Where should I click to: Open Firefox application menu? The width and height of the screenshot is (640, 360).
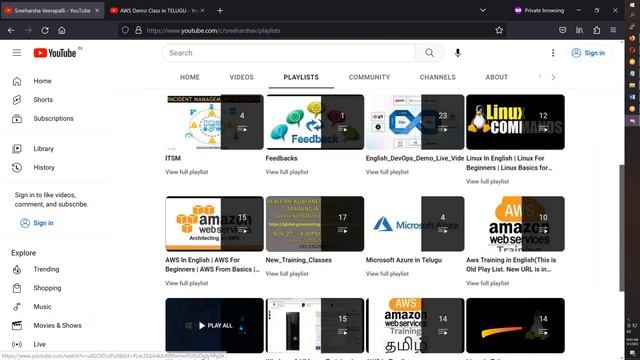pyautogui.click(x=613, y=30)
